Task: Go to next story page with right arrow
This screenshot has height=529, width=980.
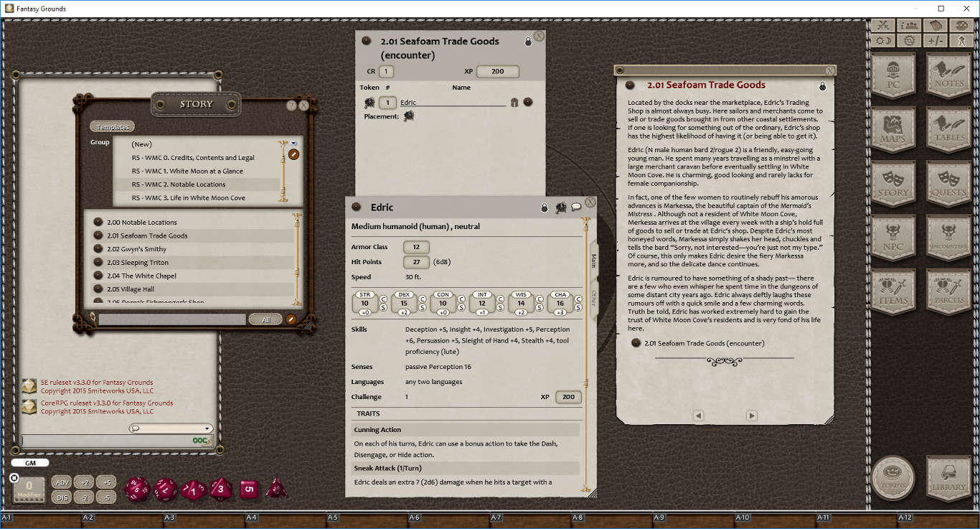Action: coord(751,415)
